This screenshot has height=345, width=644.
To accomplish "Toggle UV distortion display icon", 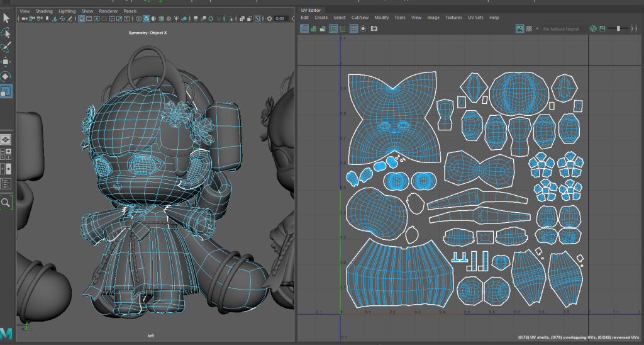I will [323, 28].
